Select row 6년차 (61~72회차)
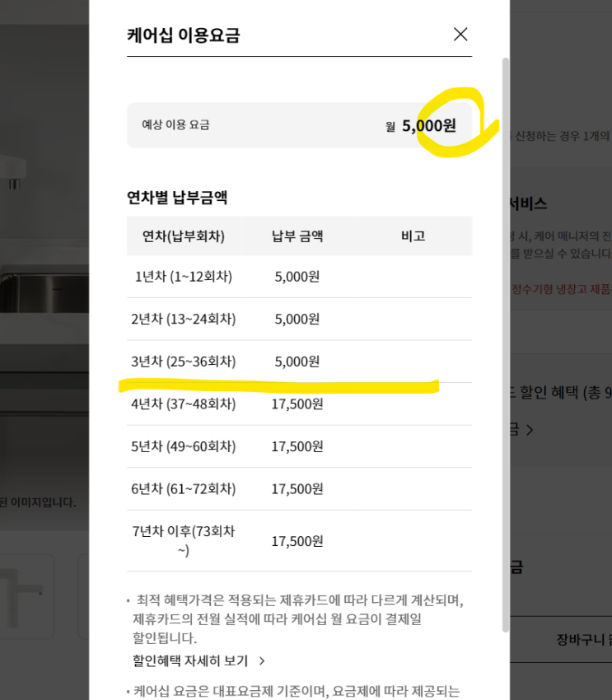Image resolution: width=612 pixels, height=700 pixels. (299, 489)
